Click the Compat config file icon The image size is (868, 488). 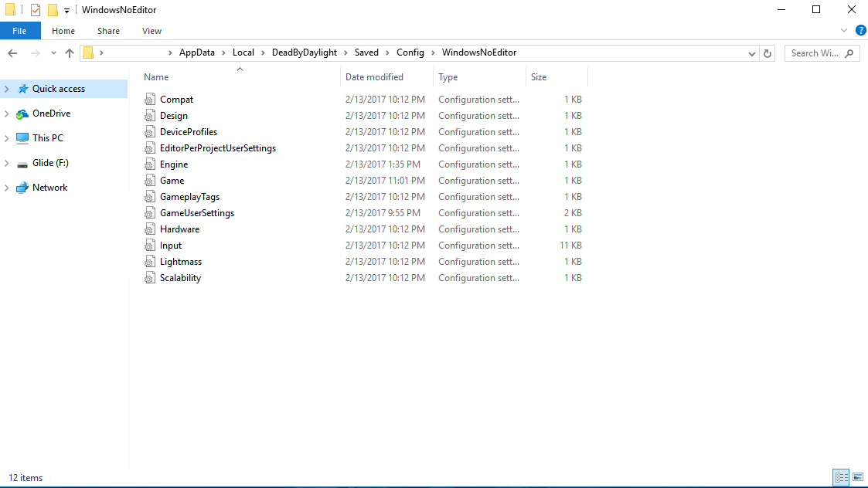[150, 99]
